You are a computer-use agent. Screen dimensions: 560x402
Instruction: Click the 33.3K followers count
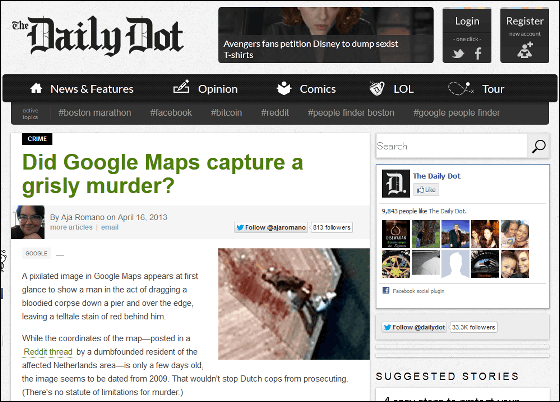[474, 327]
